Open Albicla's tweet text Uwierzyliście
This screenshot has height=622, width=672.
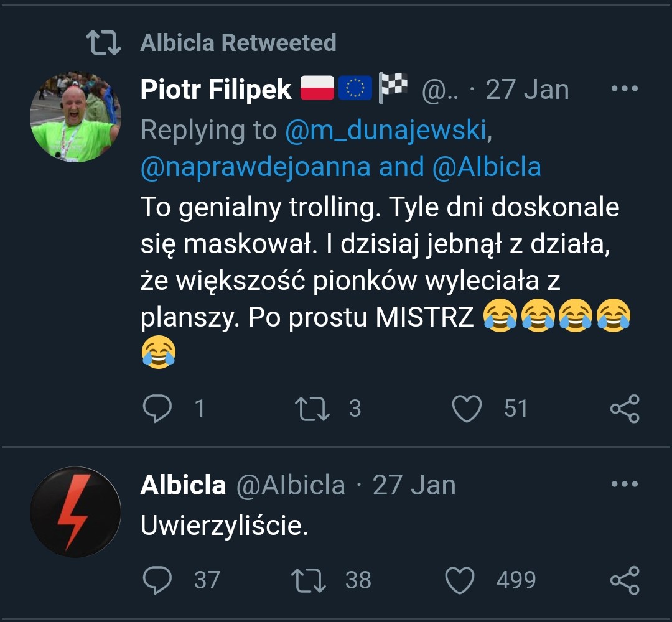click(x=224, y=526)
